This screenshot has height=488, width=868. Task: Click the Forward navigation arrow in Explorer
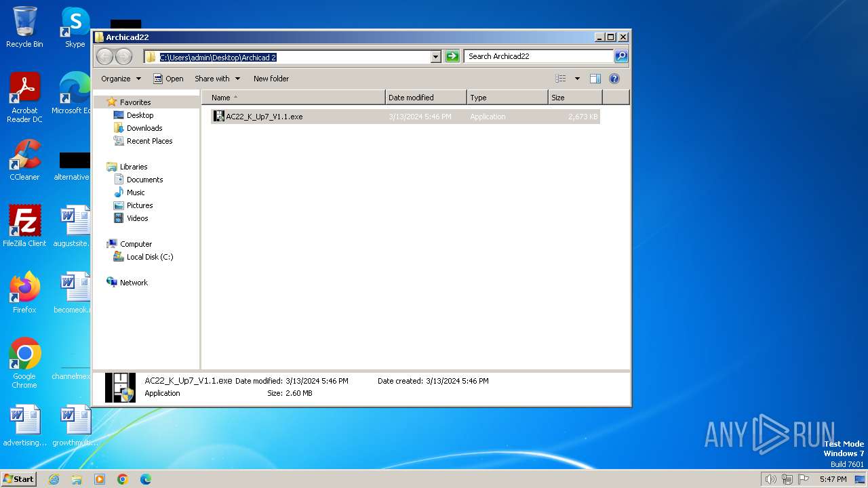[123, 56]
